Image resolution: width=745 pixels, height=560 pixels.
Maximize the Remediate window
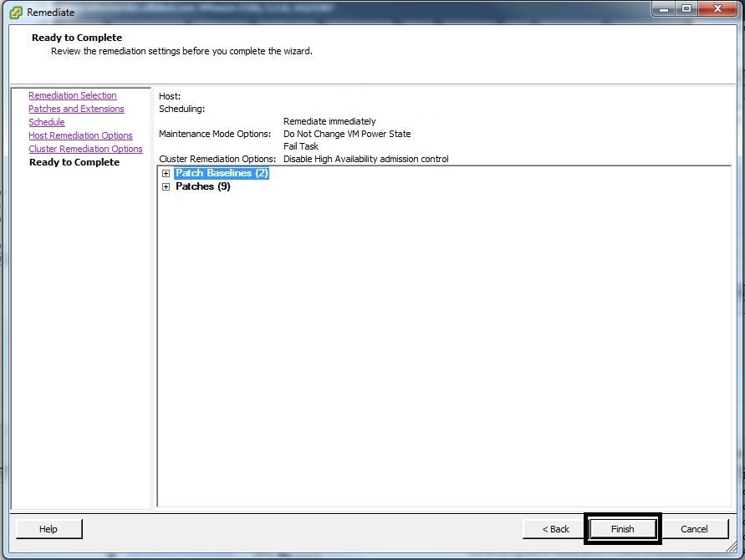(x=686, y=9)
